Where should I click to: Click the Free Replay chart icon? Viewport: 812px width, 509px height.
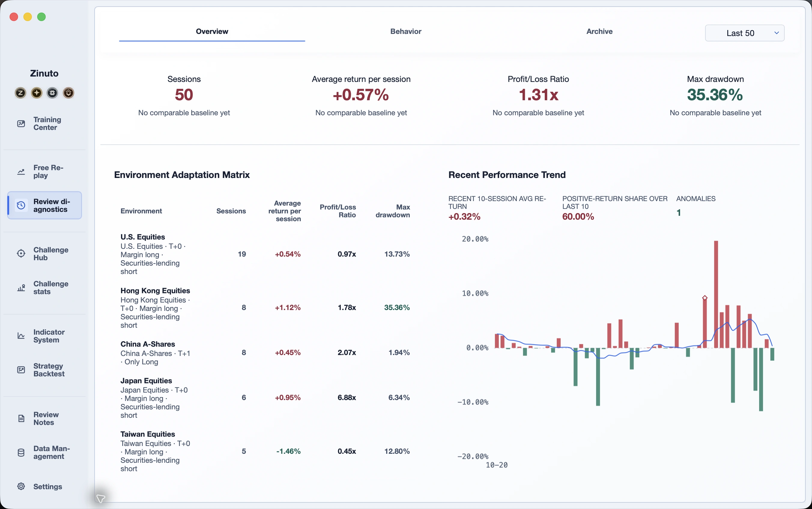[x=21, y=172]
